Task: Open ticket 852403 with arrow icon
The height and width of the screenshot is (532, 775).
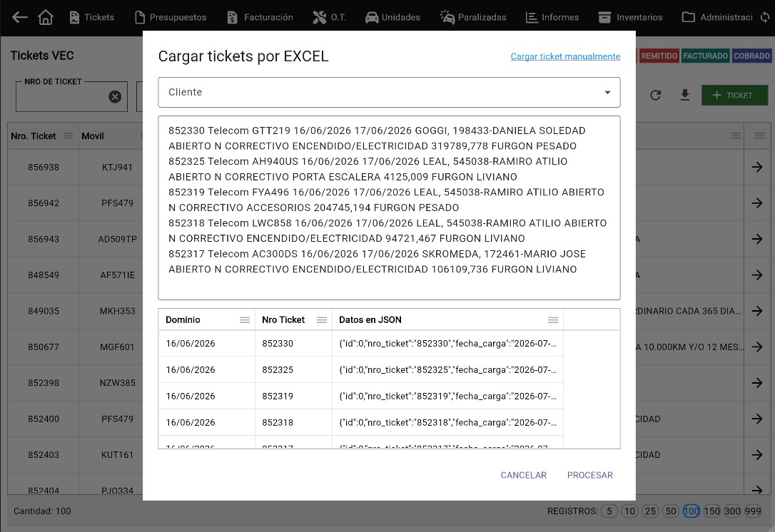Action: tap(756, 455)
